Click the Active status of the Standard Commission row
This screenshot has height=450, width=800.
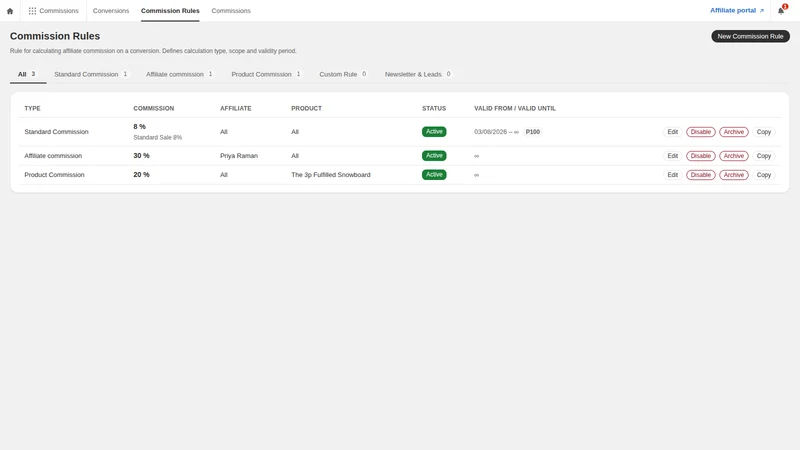click(x=434, y=132)
